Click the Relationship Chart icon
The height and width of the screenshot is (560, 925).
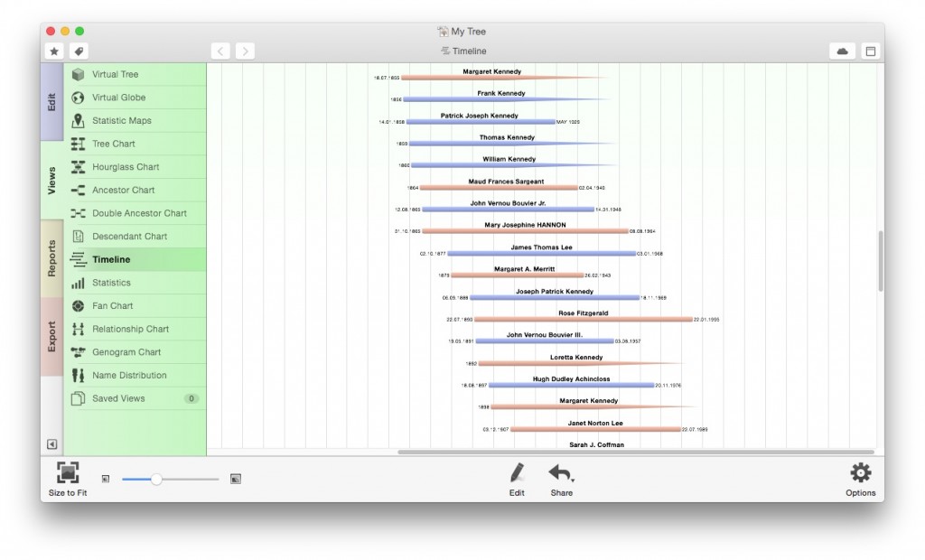78,329
